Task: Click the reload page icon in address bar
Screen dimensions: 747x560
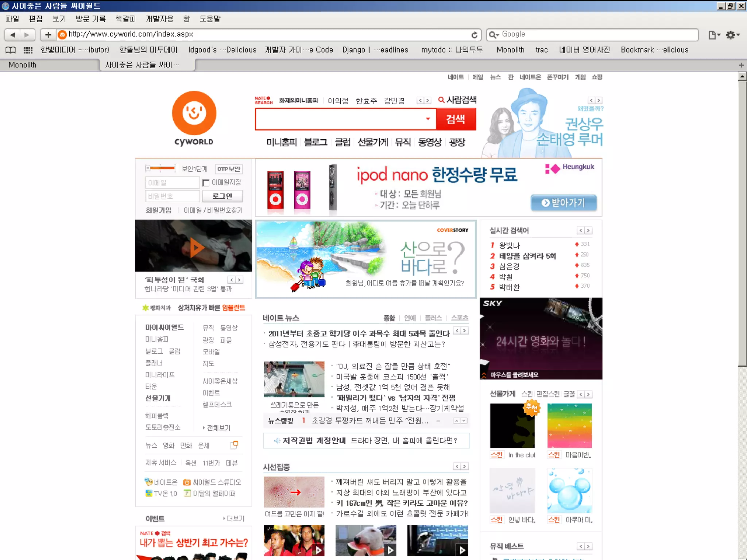Action: click(x=474, y=35)
